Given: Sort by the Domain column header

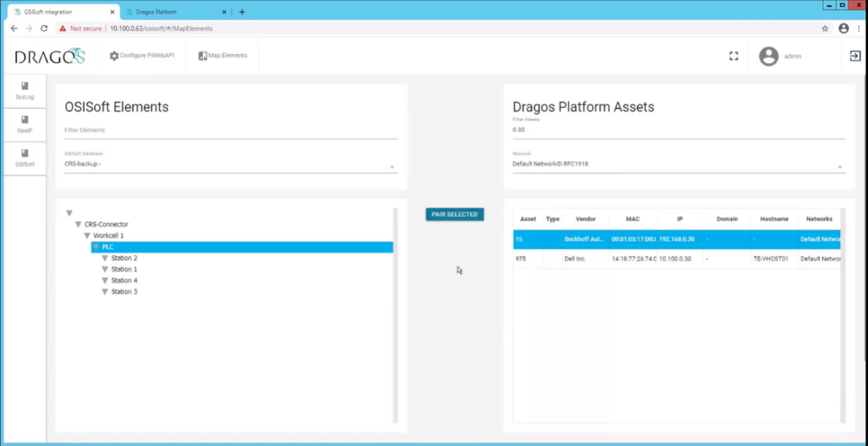Looking at the screenshot, I should [727, 219].
